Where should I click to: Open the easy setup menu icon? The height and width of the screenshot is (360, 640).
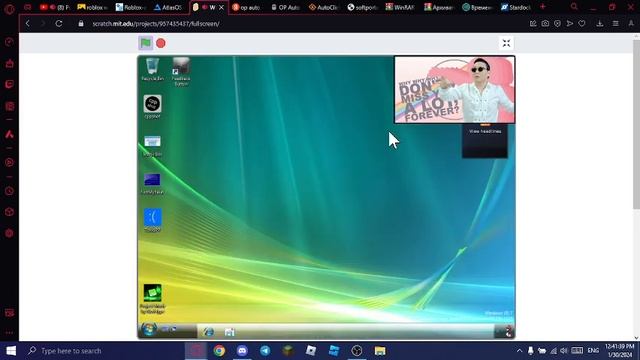coord(616,24)
